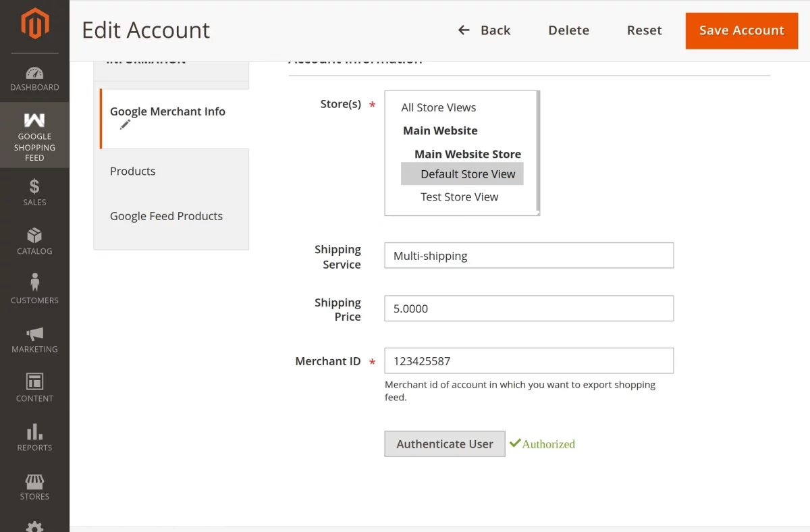The image size is (810, 532).
Task: Select Test Store View in store list
Action: click(459, 197)
